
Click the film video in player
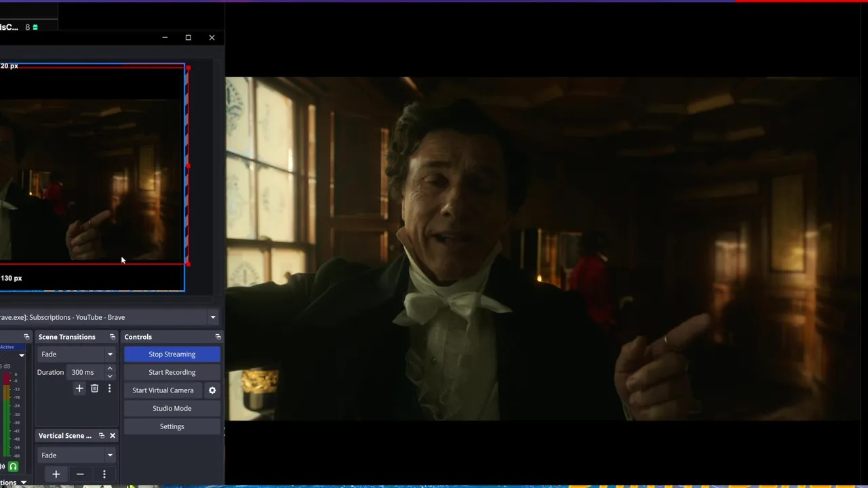click(x=542, y=249)
